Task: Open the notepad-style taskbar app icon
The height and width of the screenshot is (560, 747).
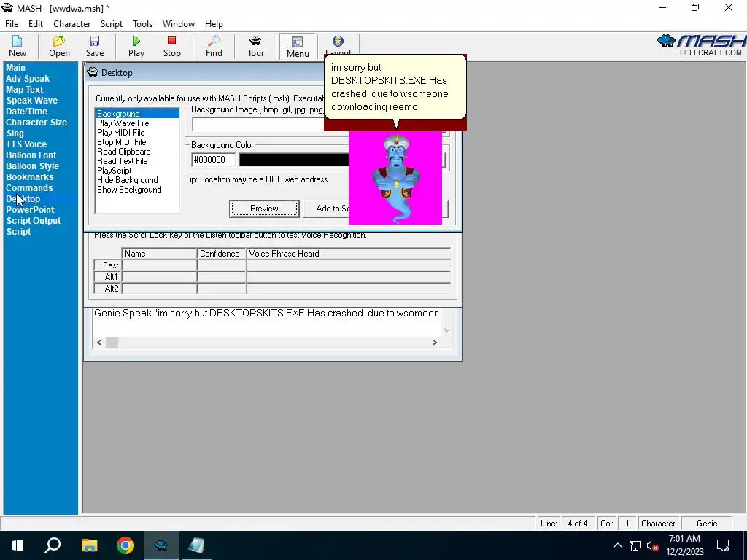Action: pos(196,545)
